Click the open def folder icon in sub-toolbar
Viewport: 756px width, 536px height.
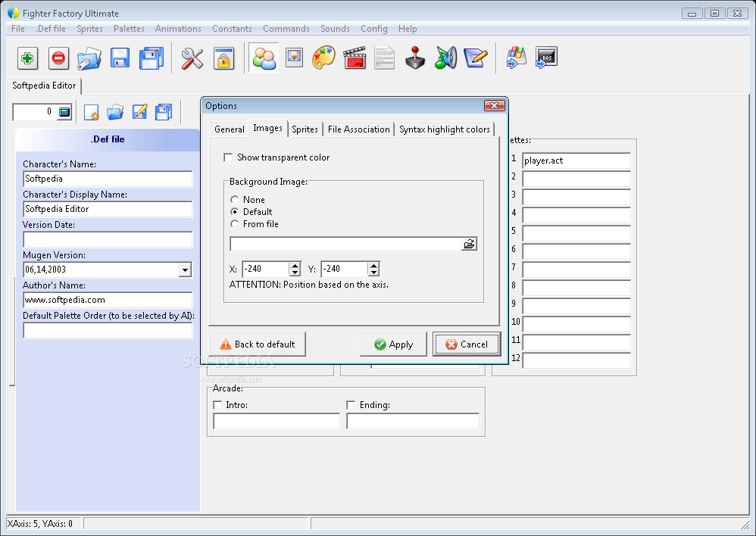pos(115,112)
